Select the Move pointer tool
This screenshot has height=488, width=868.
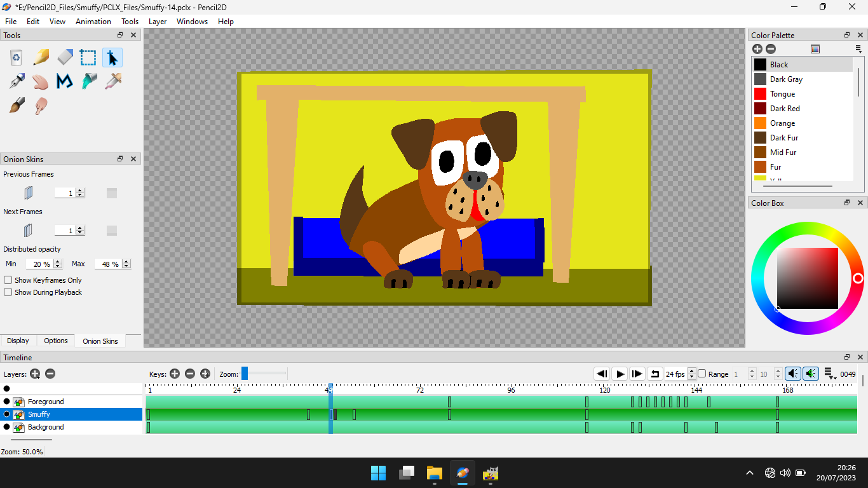[112, 58]
